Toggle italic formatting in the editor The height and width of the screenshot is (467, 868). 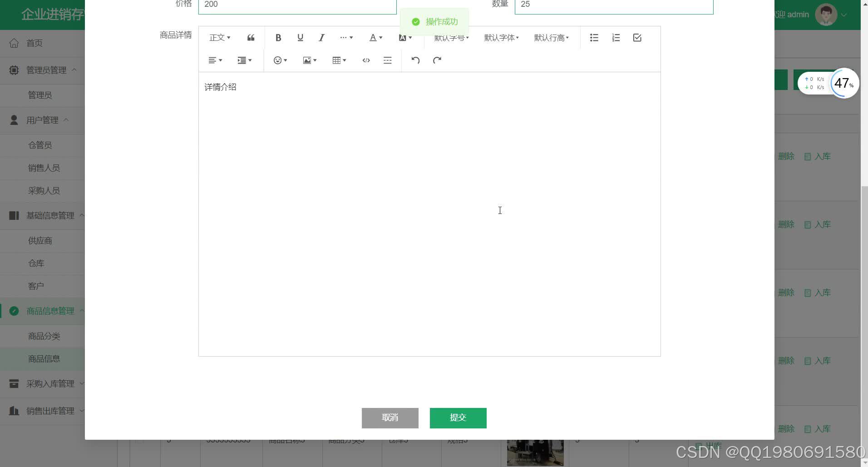tap(321, 38)
